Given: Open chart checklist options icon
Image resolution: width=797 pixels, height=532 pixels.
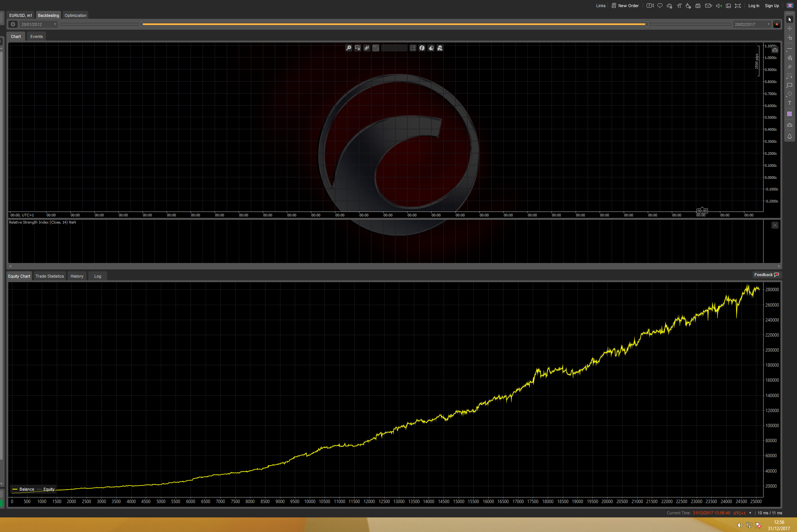Looking at the screenshot, I should pyautogui.click(x=413, y=48).
